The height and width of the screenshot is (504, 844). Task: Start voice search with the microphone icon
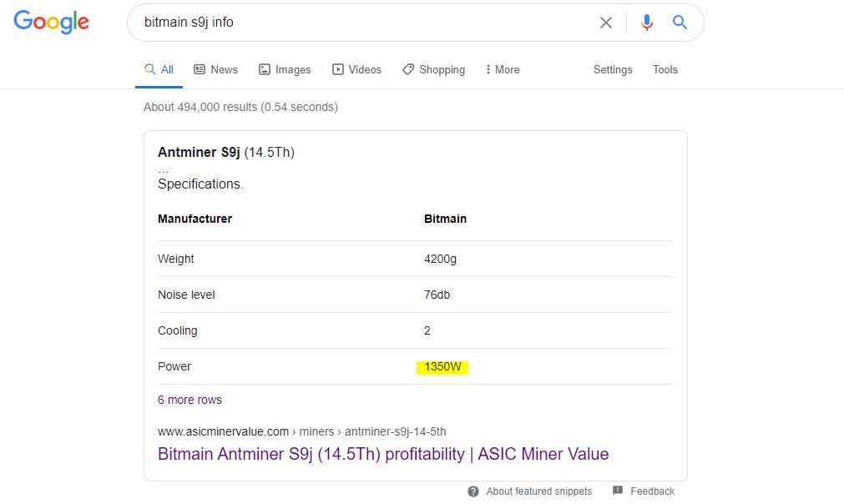tap(647, 22)
